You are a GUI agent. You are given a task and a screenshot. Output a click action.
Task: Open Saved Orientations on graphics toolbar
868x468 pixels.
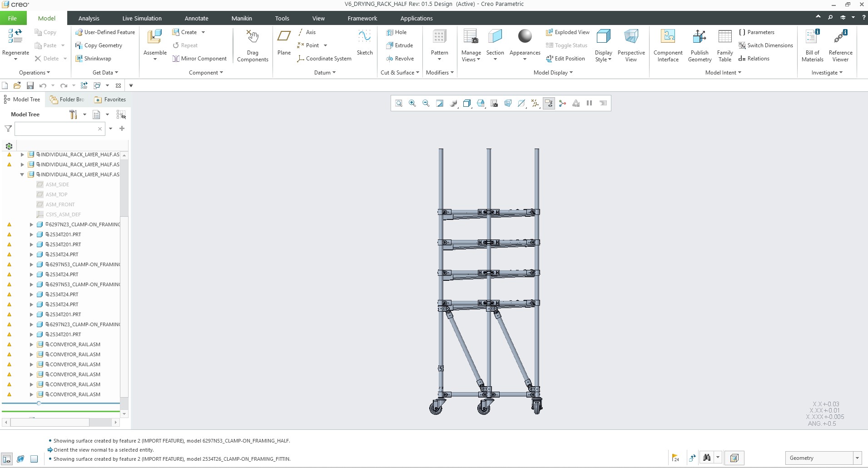[x=481, y=103]
